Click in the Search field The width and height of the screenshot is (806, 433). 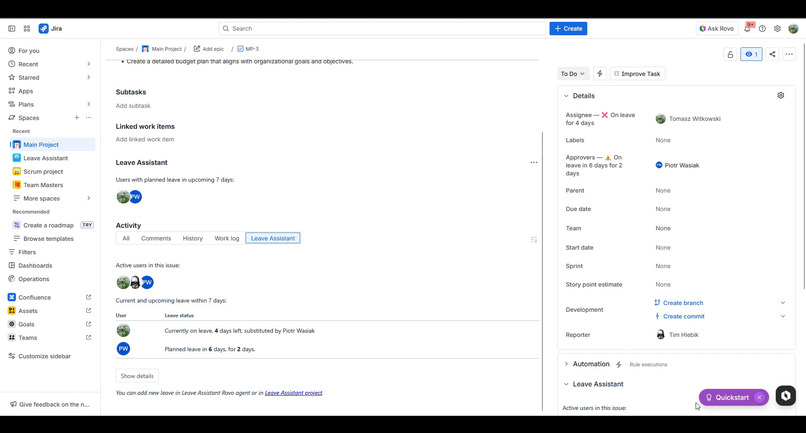(x=382, y=29)
